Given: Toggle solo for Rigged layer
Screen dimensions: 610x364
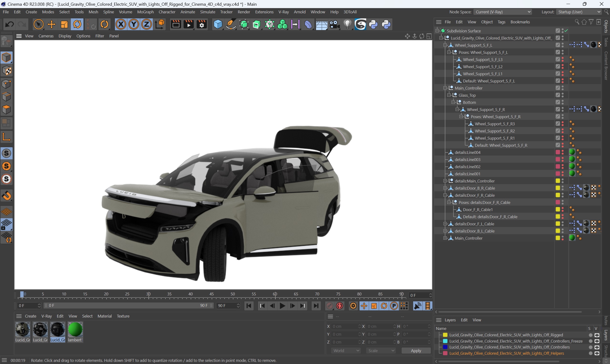Looking at the screenshot, I should pyautogui.click(x=590, y=335).
